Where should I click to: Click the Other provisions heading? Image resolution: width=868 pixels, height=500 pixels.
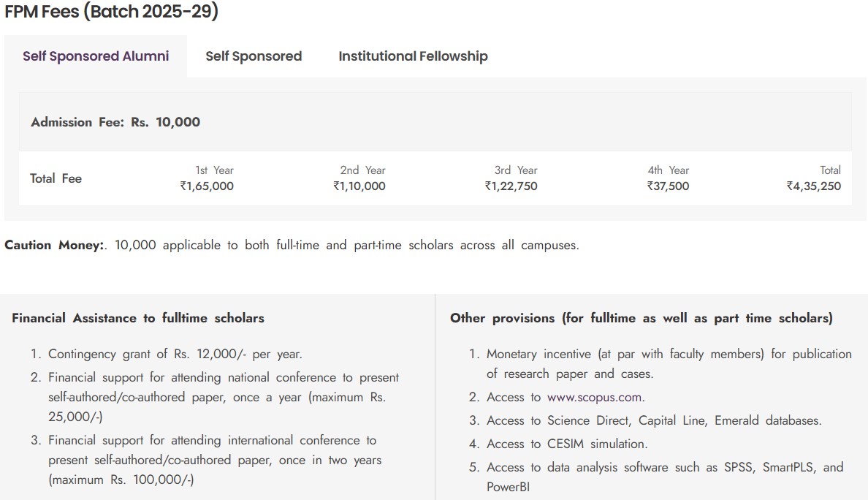[x=641, y=318]
